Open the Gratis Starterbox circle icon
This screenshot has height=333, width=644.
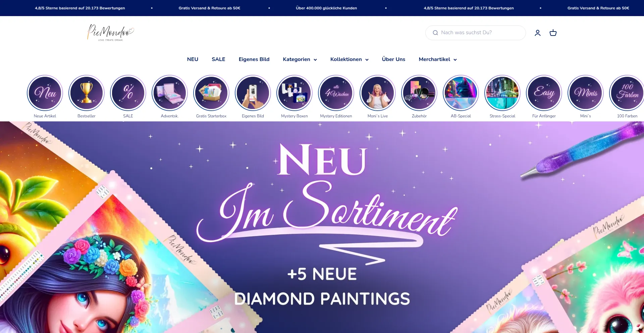211,93
